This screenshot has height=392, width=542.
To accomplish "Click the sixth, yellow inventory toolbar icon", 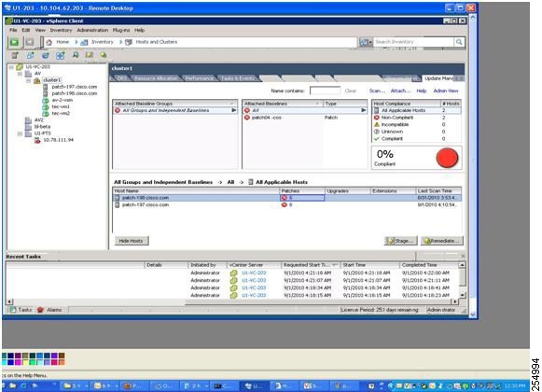I will pyautogui.click(x=90, y=55).
